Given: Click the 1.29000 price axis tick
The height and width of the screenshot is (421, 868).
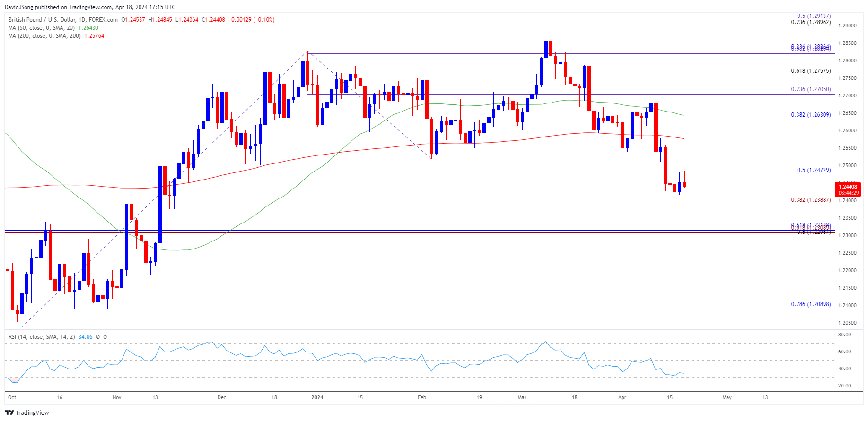Looking at the screenshot, I should (848, 26).
